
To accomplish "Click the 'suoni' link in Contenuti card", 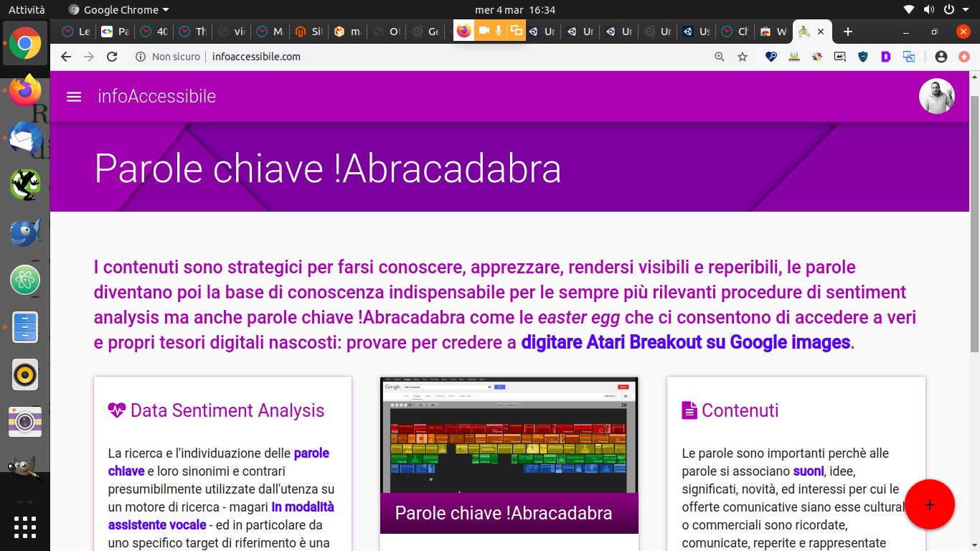I will (x=808, y=471).
